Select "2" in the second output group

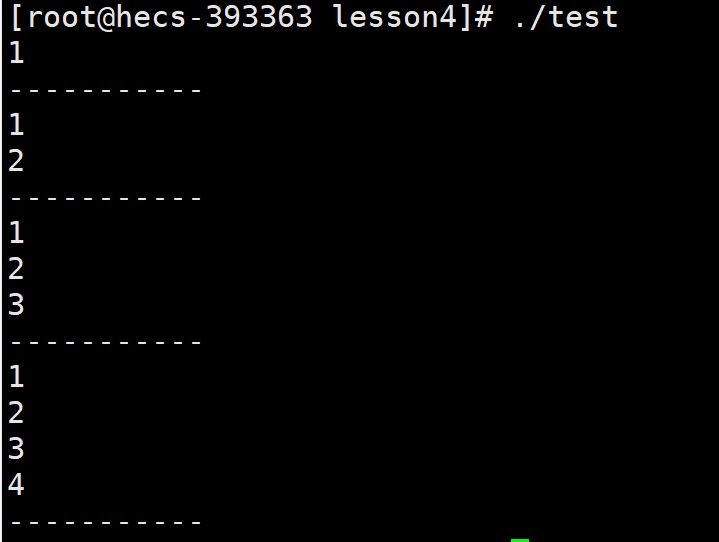tap(16, 161)
